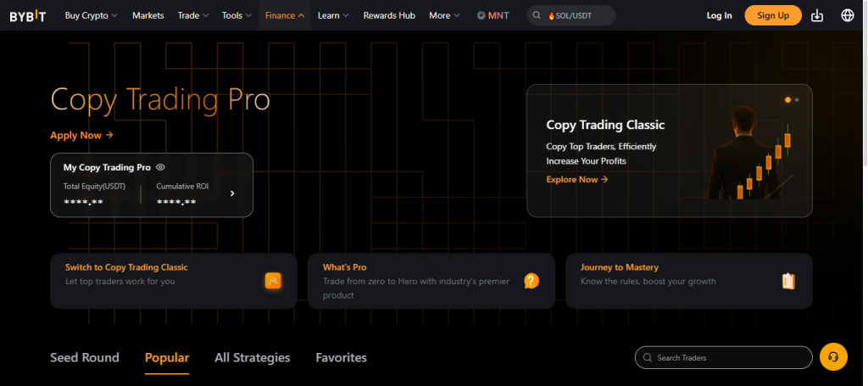This screenshot has width=868, height=386.
Task: Open the Journey to Mastery card
Action: (688, 281)
